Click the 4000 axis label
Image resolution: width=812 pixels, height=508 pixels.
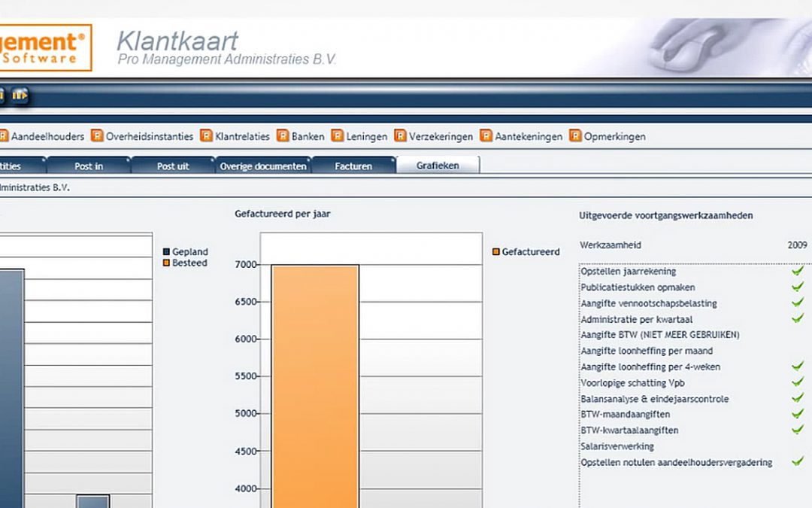pyautogui.click(x=245, y=489)
